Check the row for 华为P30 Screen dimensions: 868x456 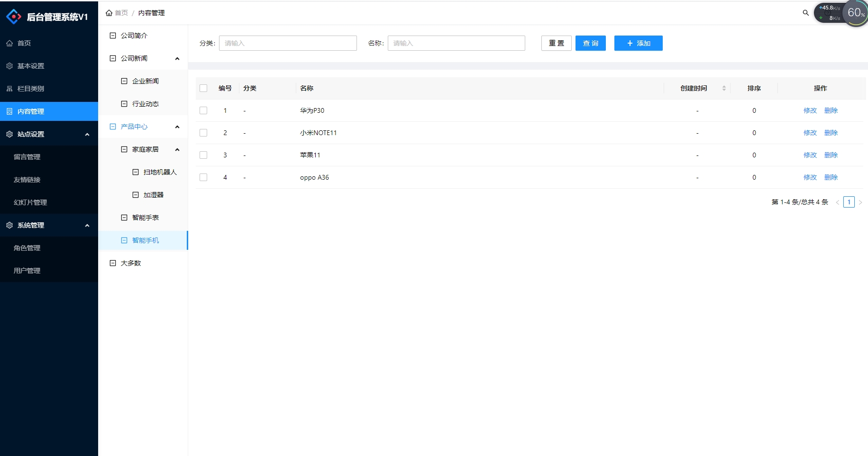click(x=203, y=110)
